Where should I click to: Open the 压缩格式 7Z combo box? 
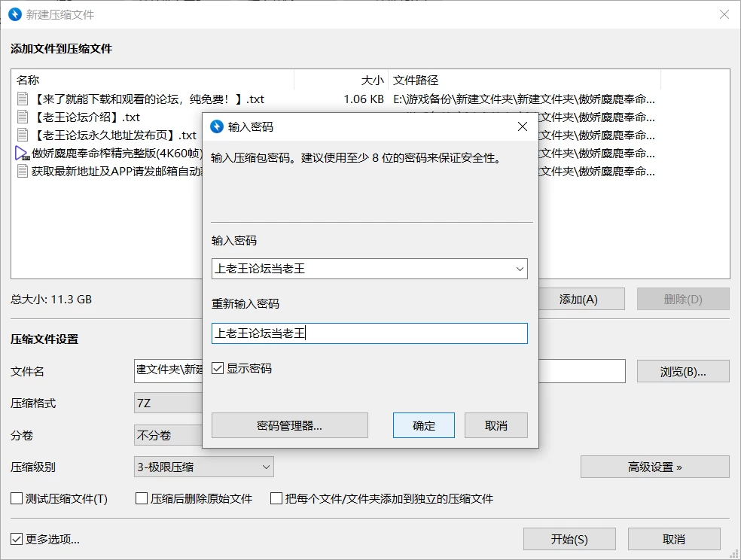click(x=168, y=403)
